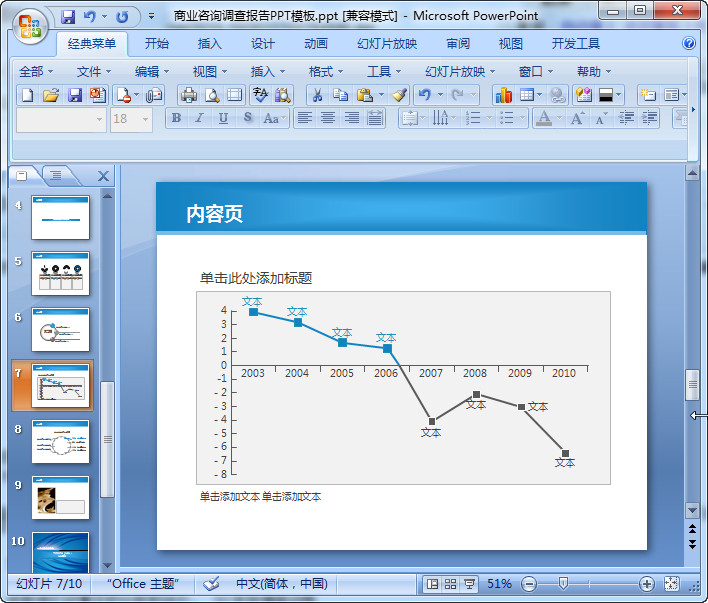Viewport: 708px width, 603px height.
Task: Open PowerPoint help question mark
Action: 689,43
